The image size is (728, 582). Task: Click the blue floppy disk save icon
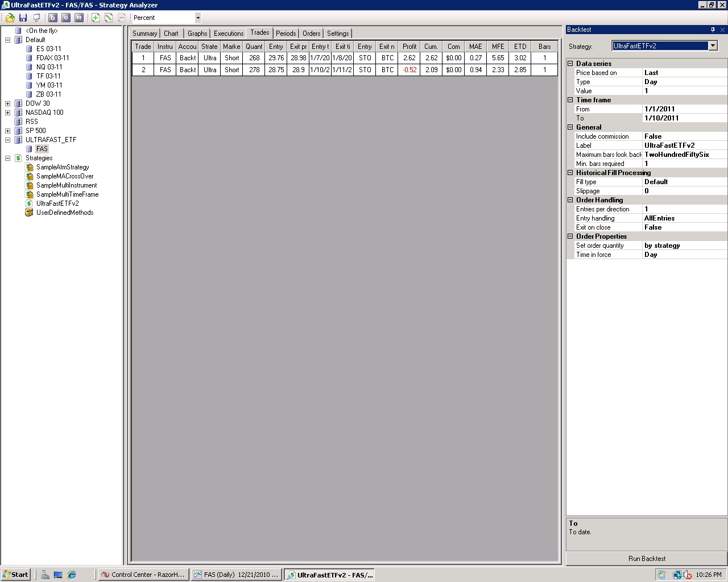coord(23,18)
